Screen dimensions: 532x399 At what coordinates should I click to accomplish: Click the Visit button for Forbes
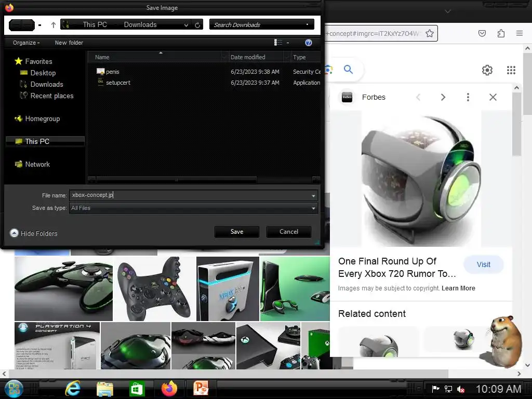coord(483,264)
